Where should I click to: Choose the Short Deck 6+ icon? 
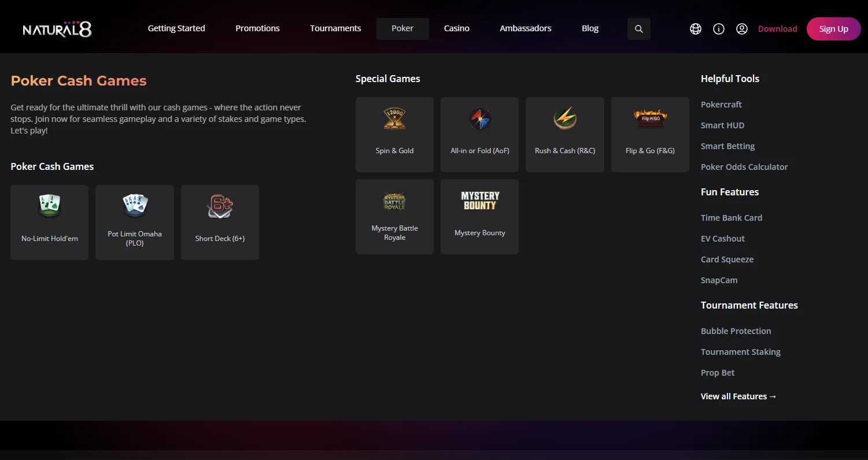point(220,206)
